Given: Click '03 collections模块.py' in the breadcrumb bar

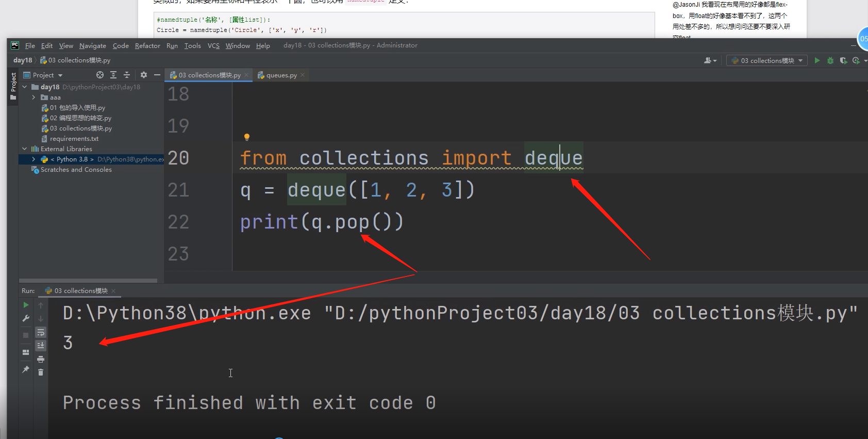Looking at the screenshot, I should 75,60.
